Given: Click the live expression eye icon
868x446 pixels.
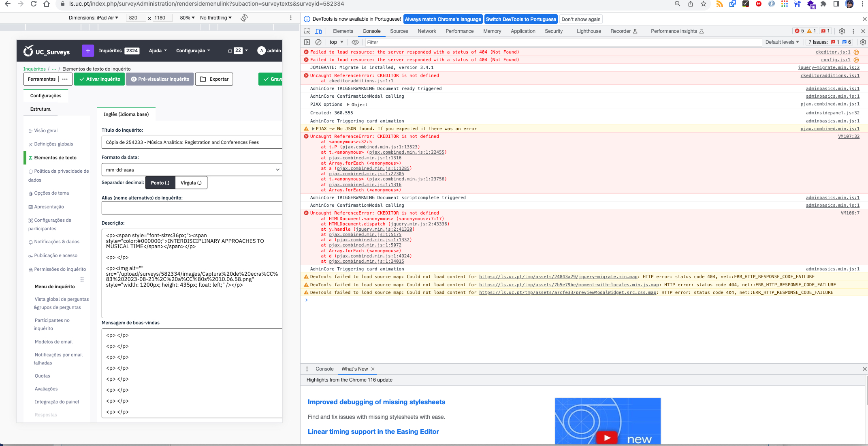Looking at the screenshot, I should coord(355,42).
